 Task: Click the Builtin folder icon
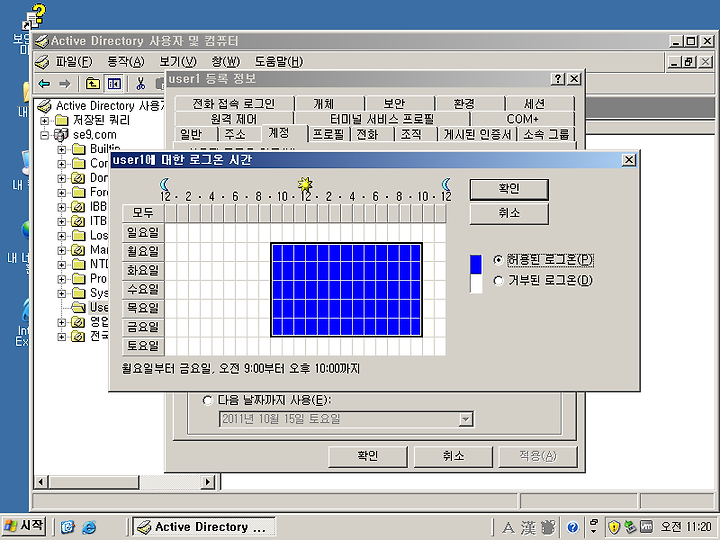click(x=79, y=149)
